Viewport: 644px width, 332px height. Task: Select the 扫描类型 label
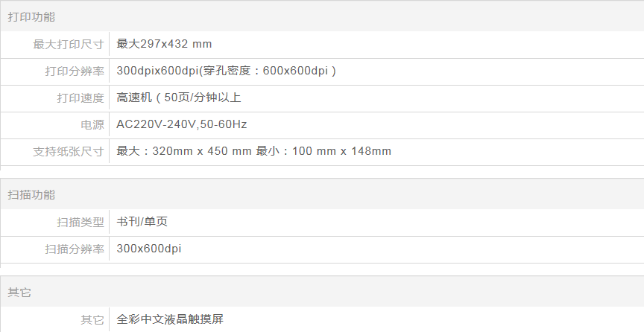point(80,222)
